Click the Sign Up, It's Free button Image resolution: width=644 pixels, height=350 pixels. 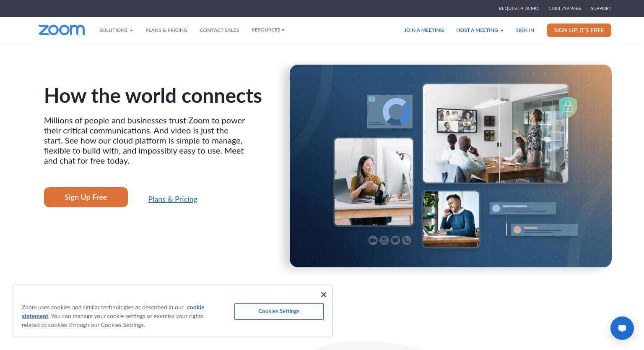[x=579, y=30]
